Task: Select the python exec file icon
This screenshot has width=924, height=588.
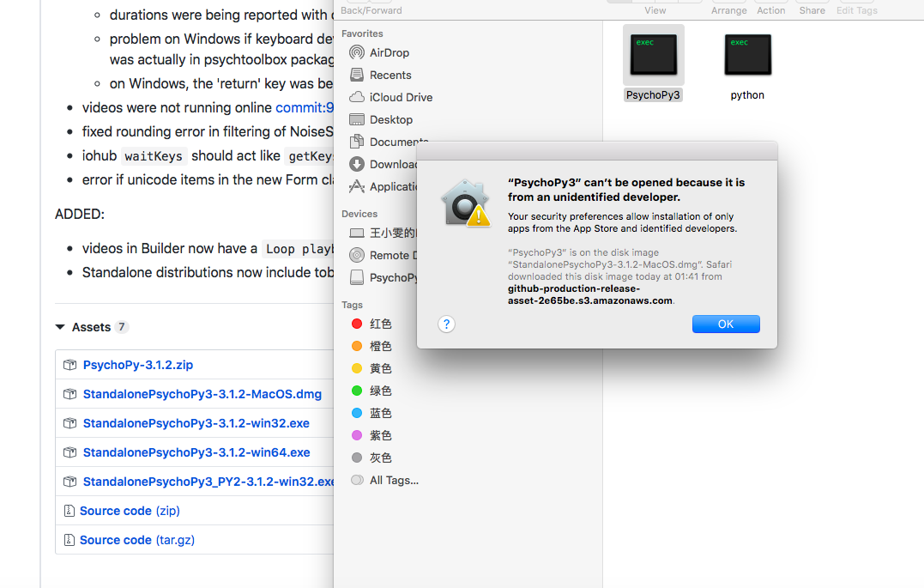Action: point(747,55)
